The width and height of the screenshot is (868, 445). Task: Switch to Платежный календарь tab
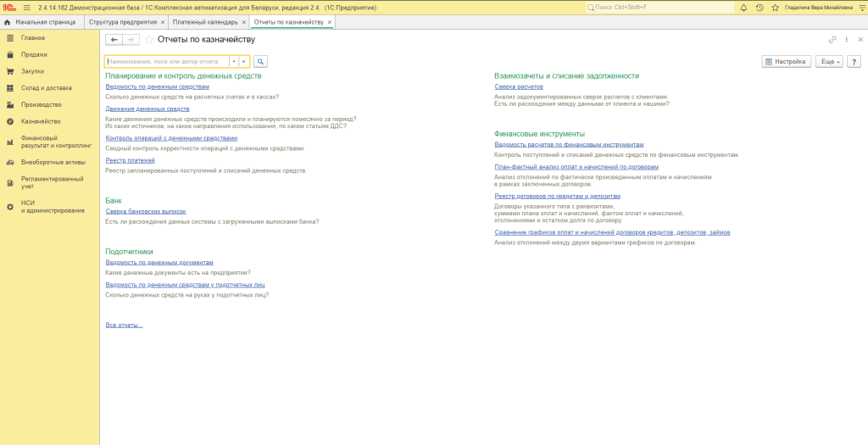point(204,21)
